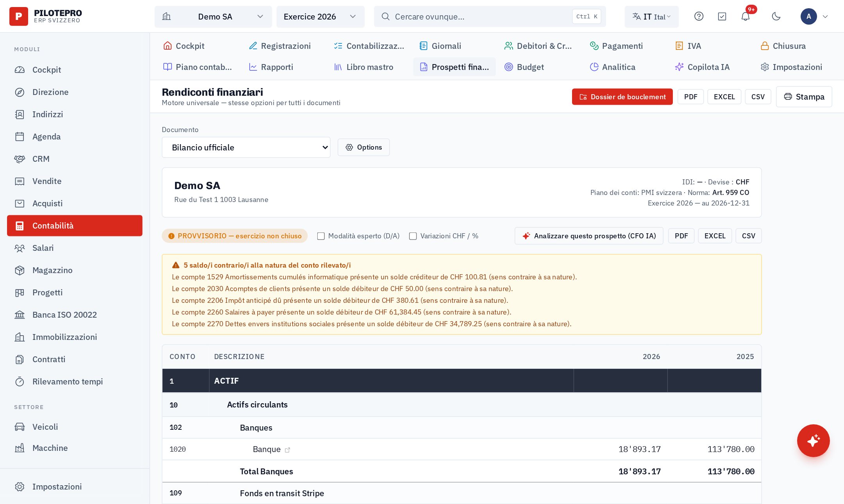The width and height of the screenshot is (844, 504).
Task: Go to Piano contabile tab
Action: click(198, 67)
